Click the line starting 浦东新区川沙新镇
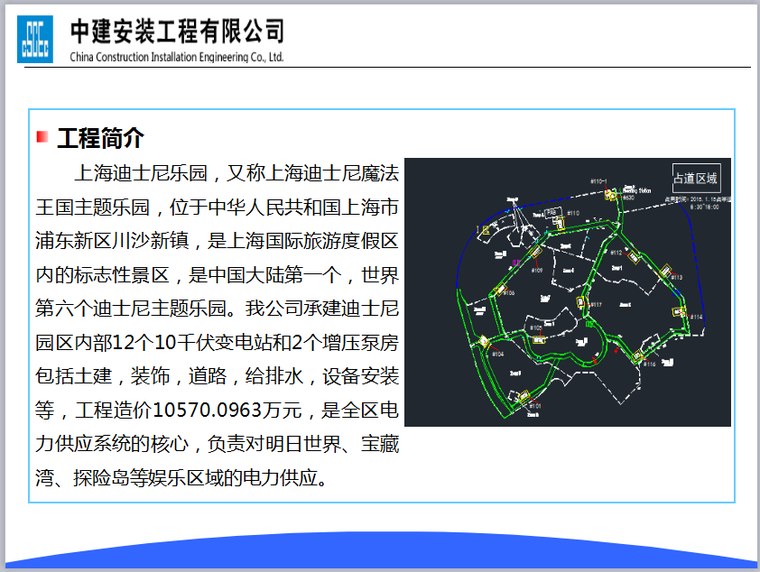760x572 pixels. 217,241
